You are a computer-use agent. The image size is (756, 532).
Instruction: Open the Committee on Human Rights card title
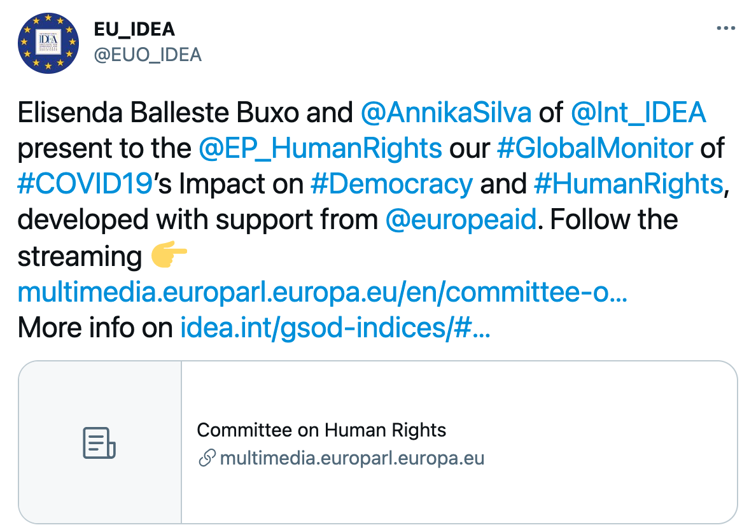(x=321, y=430)
